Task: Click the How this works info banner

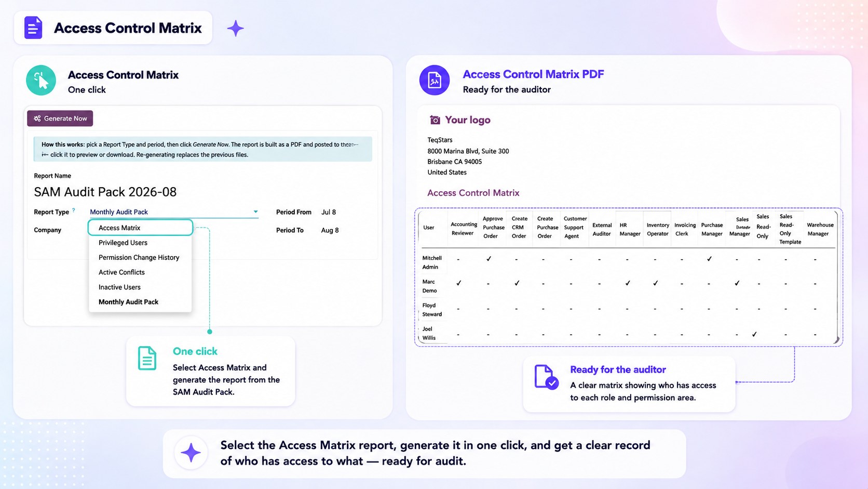Action: (x=202, y=149)
